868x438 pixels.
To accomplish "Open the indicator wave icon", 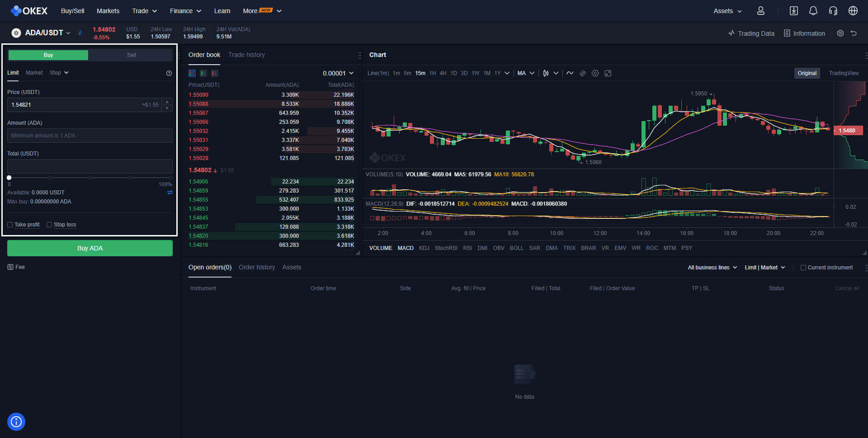I will click(x=570, y=73).
